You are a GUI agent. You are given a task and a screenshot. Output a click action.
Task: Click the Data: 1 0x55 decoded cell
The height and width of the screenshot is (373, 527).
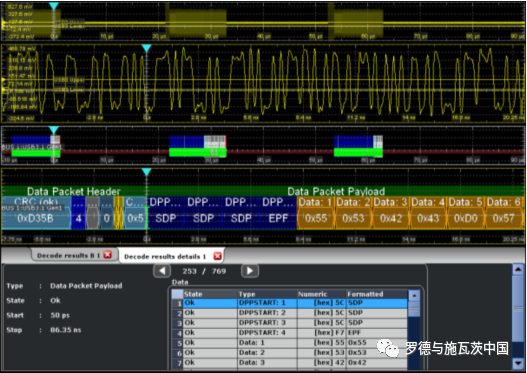(x=316, y=212)
